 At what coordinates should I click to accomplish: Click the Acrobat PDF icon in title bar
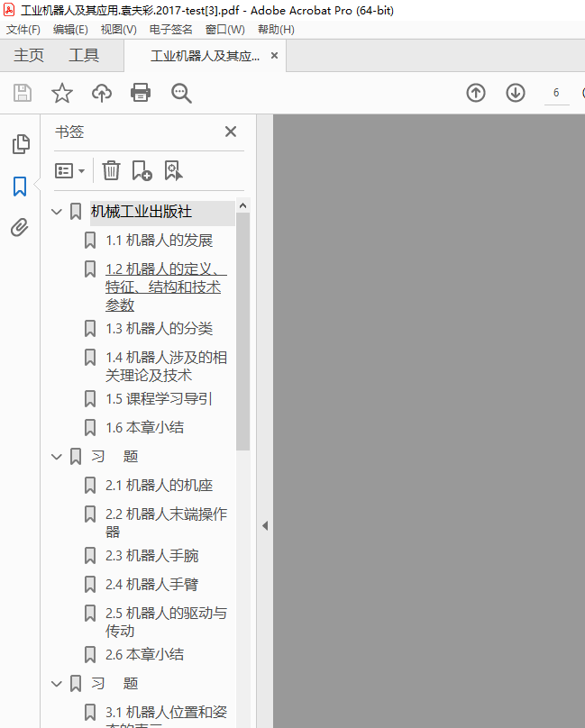[9, 10]
